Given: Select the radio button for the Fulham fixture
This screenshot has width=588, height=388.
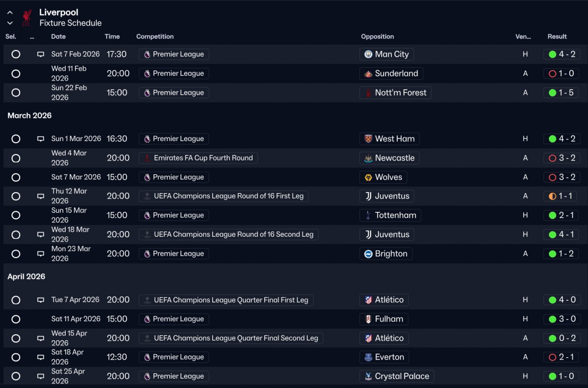Looking at the screenshot, I should tap(16, 319).
